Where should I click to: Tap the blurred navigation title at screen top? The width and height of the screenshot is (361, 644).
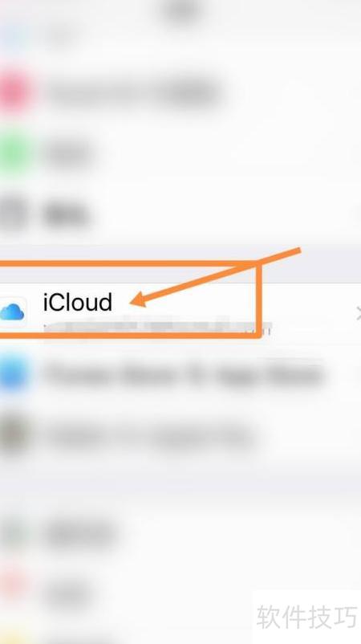point(181,10)
